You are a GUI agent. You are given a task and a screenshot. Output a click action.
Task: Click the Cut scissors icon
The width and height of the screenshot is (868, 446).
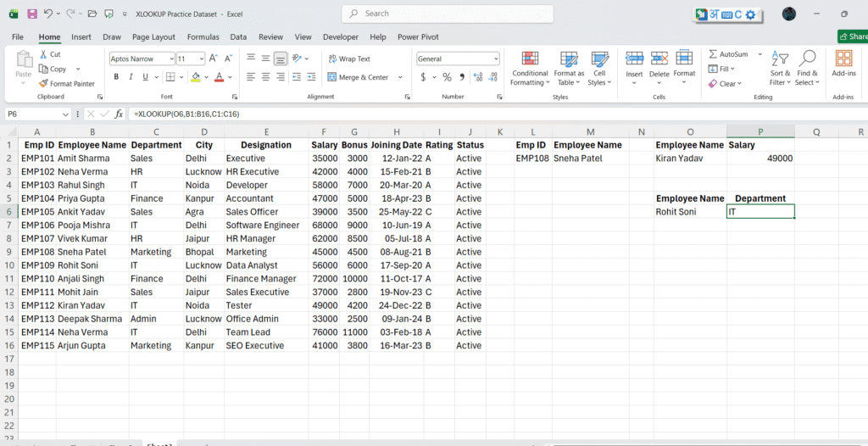44,54
